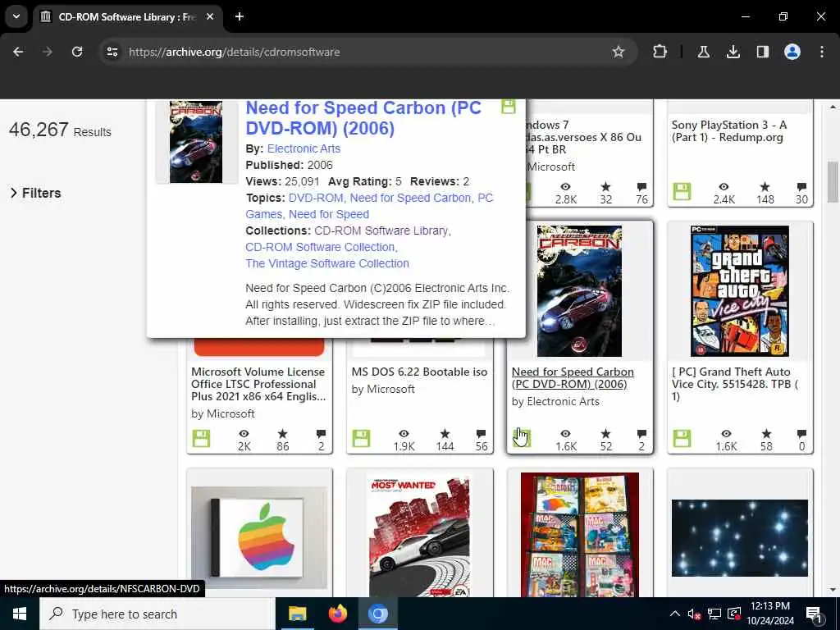
Task: Open Chrome Labs flask icon
Action: tap(703, 52)
